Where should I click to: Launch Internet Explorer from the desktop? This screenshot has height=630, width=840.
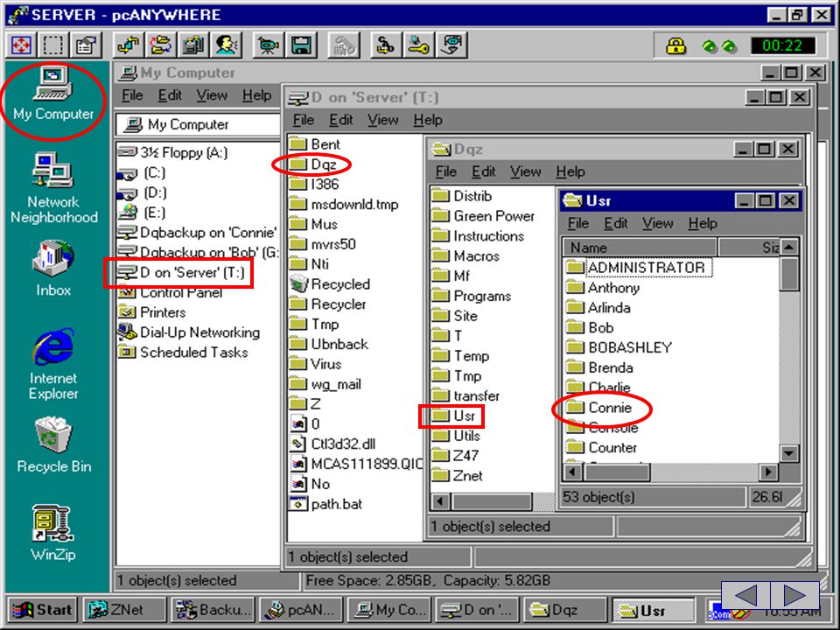(53, 364)
